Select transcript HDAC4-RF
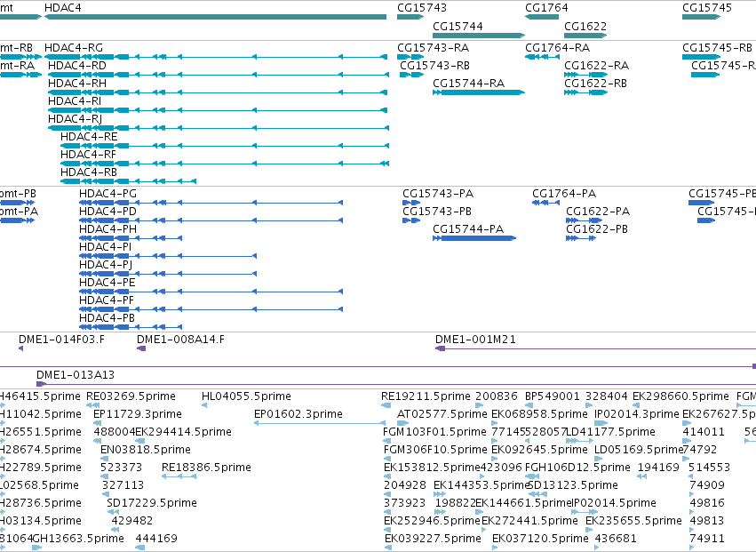 pyautogui.click(x=225, y=164)
